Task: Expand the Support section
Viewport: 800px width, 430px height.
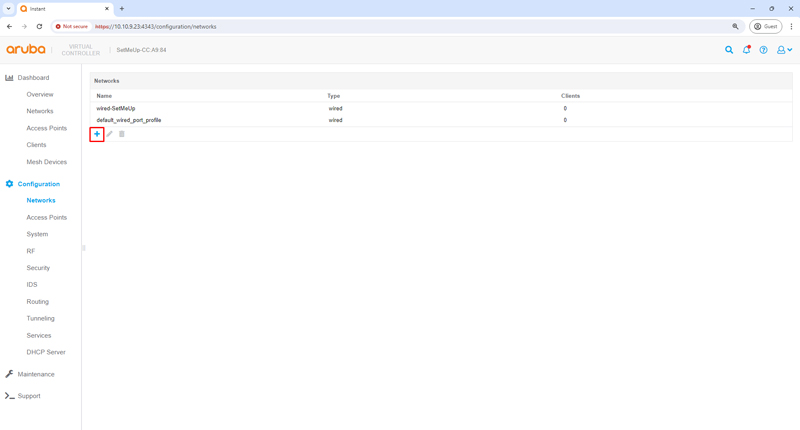Action: click(x=29, y=396)
